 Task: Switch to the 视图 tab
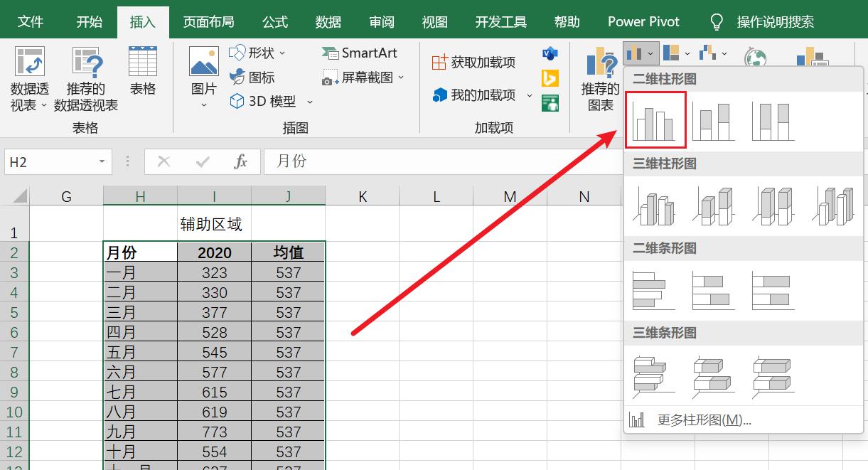tap(435, 22)
